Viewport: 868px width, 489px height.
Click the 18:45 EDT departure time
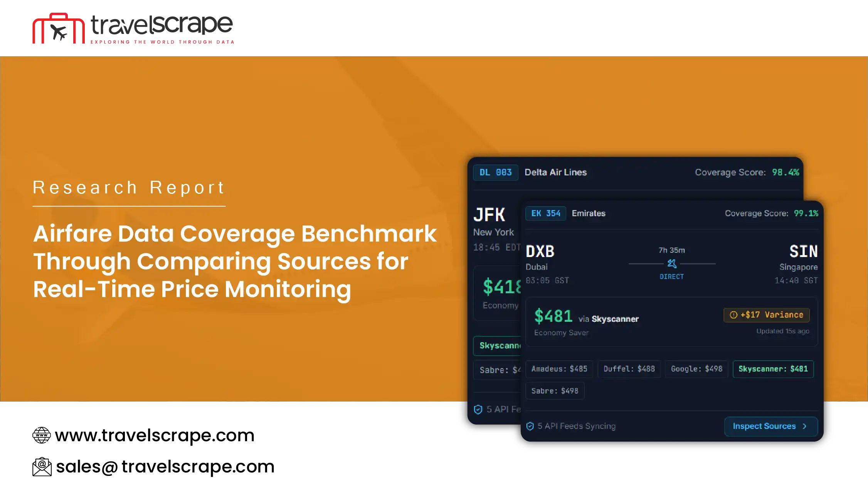(x=497, y=247)
